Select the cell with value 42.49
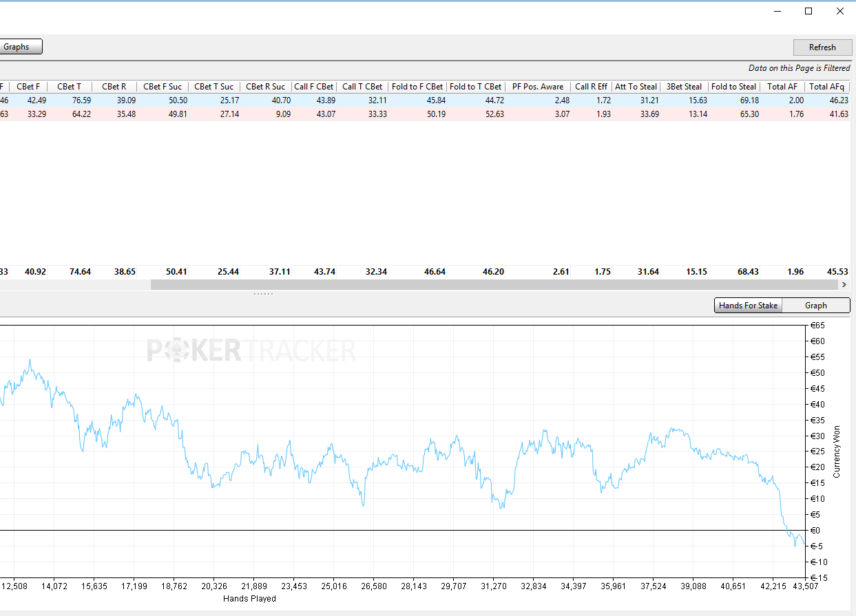The image size is (856, 616). pyautogui.click(x=36, y=100)
